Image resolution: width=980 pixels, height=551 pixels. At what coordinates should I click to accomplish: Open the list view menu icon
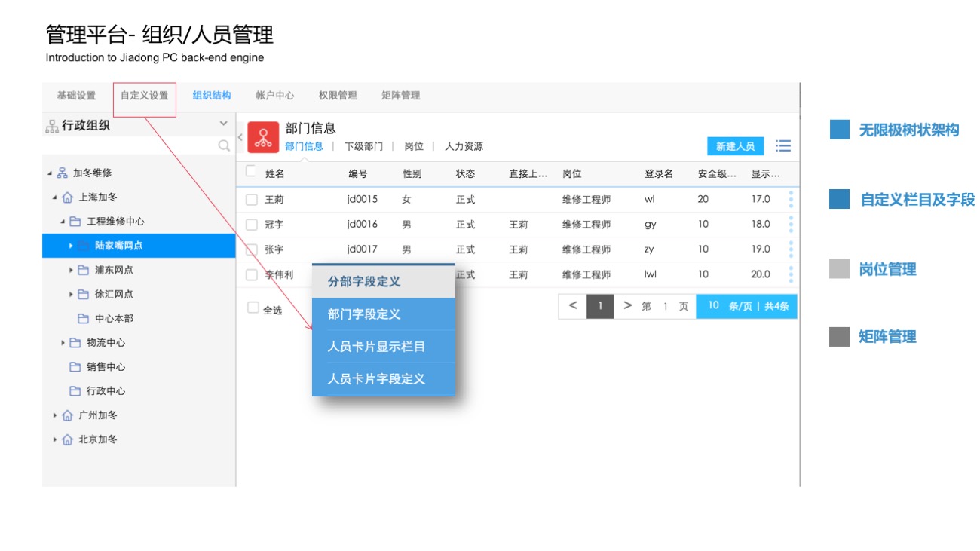coord(783,146)
